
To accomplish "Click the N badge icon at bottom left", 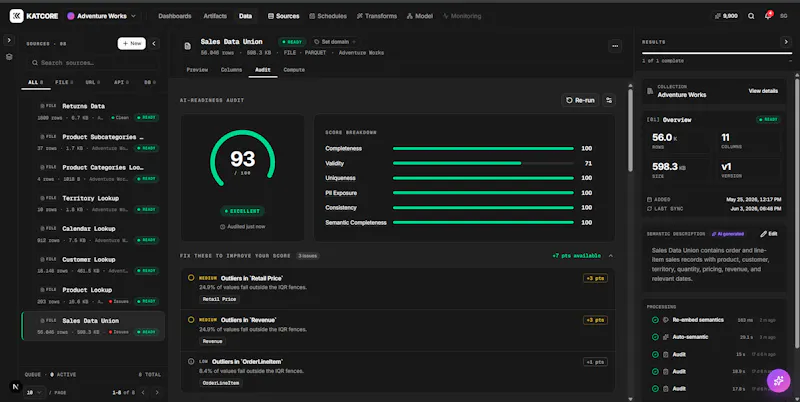I will click(15, 387).
